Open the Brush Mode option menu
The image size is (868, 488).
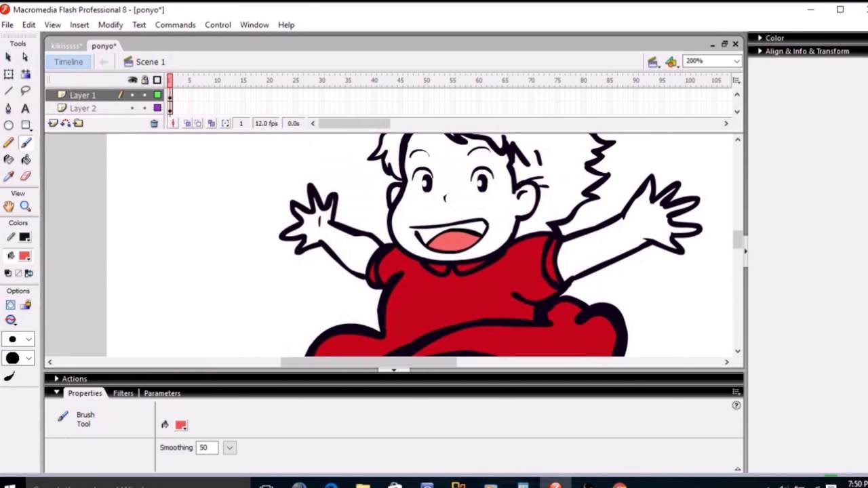[x=10, y=320]
